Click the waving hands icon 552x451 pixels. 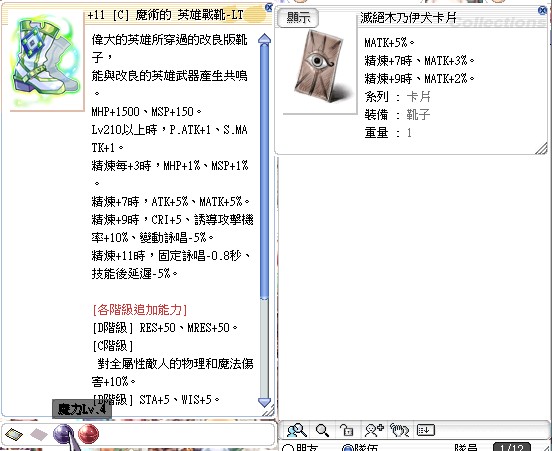[x=400, y=430]
